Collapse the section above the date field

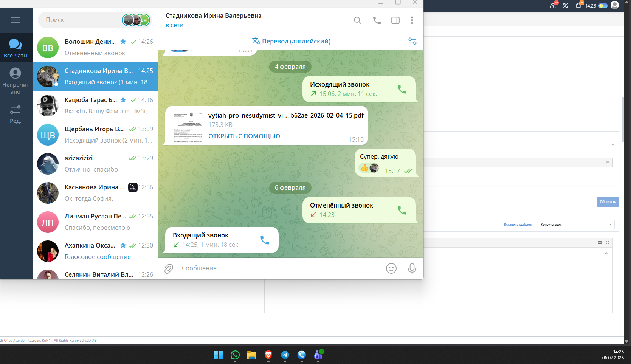coord(613,145)
